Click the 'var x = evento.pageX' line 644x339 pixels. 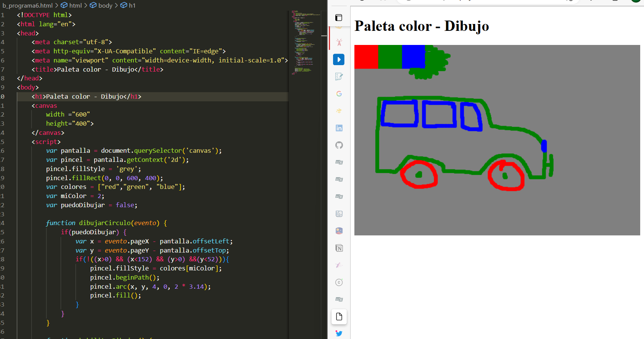click(154, 241)
